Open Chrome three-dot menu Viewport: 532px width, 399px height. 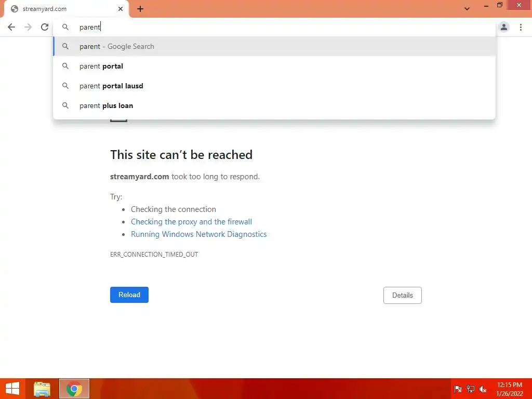coord(521,27)
